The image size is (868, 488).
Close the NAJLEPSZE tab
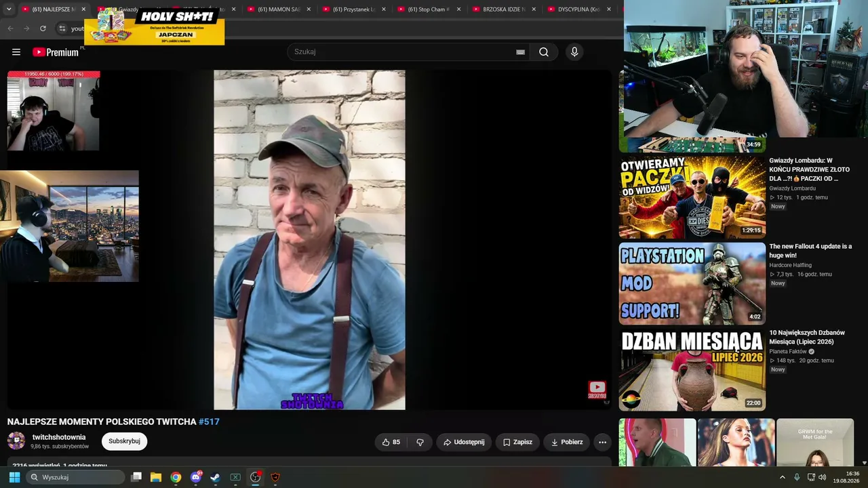pos(84,9)
